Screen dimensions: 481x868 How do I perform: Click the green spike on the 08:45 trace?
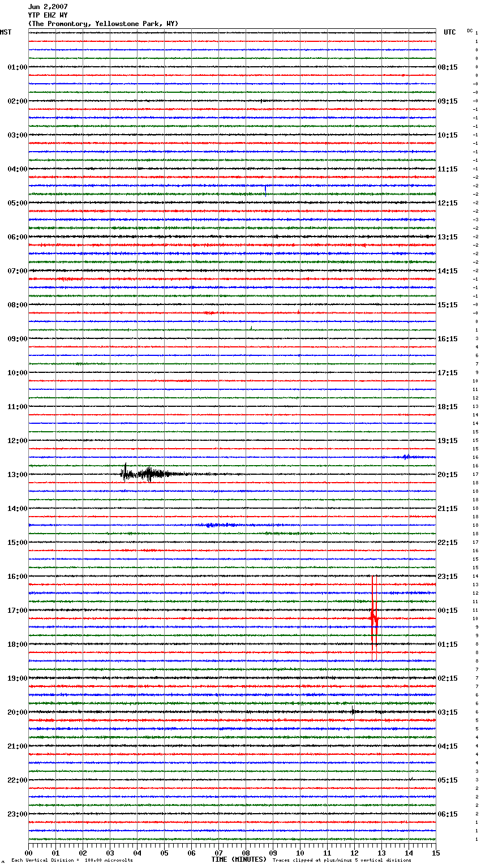click(251, 328)
